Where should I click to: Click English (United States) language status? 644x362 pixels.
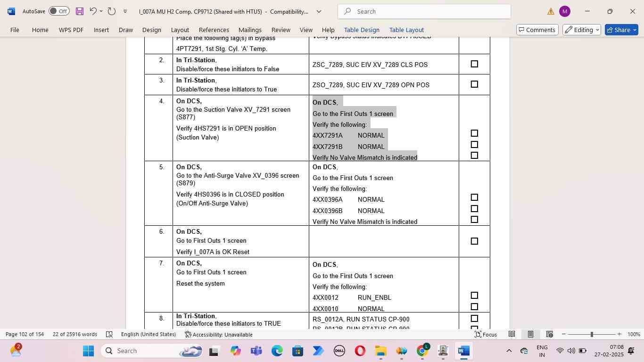[149, 334]
